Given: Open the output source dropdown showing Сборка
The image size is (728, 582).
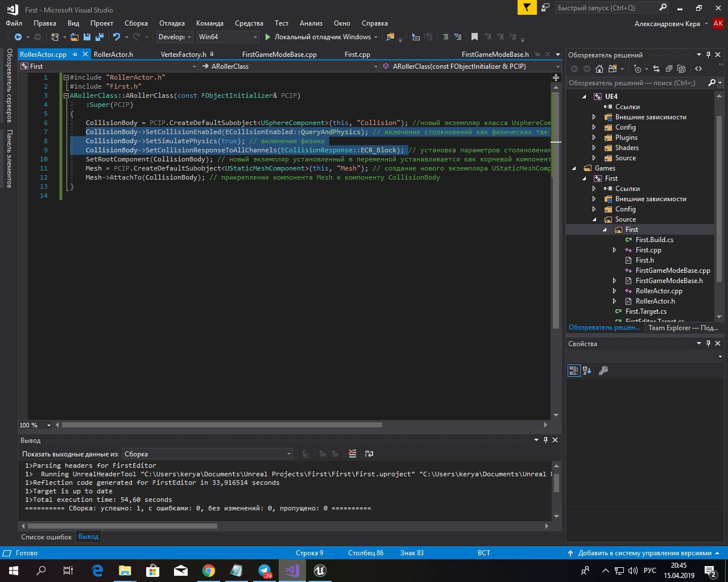Looking at the screenshot, I should pos(208,454).
